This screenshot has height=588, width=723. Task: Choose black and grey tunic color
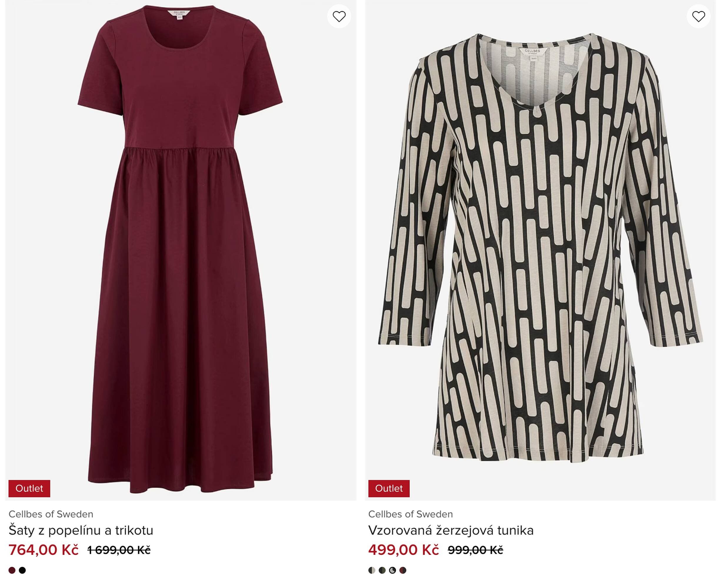pyautogui.click(x=392, y=570)
